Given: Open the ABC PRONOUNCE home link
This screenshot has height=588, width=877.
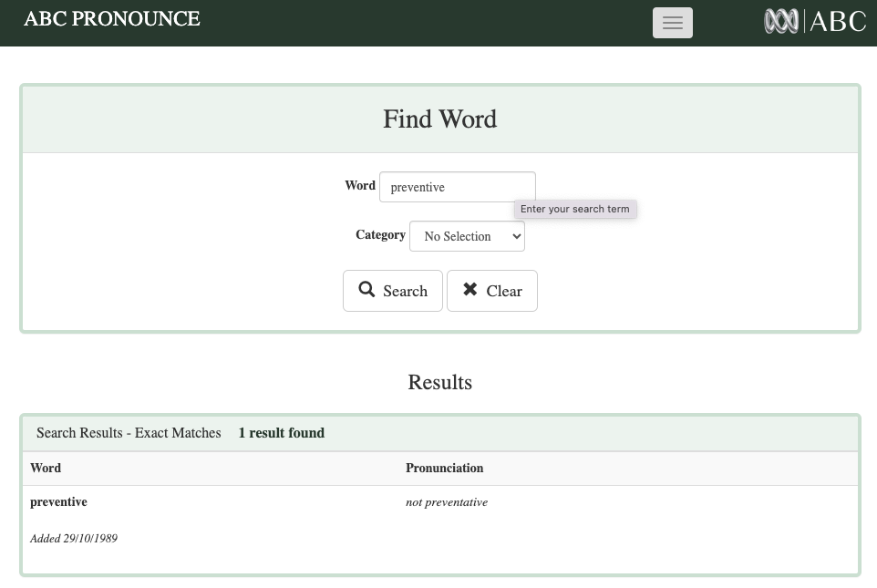Looking at the screenshot, I should click(x=111, y=19).
